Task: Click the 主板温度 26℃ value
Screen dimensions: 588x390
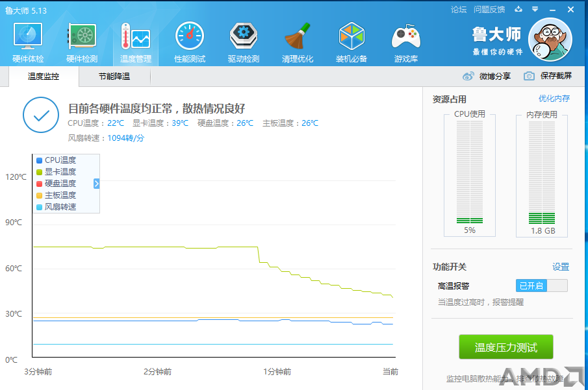Action: [x=310, y=123]
